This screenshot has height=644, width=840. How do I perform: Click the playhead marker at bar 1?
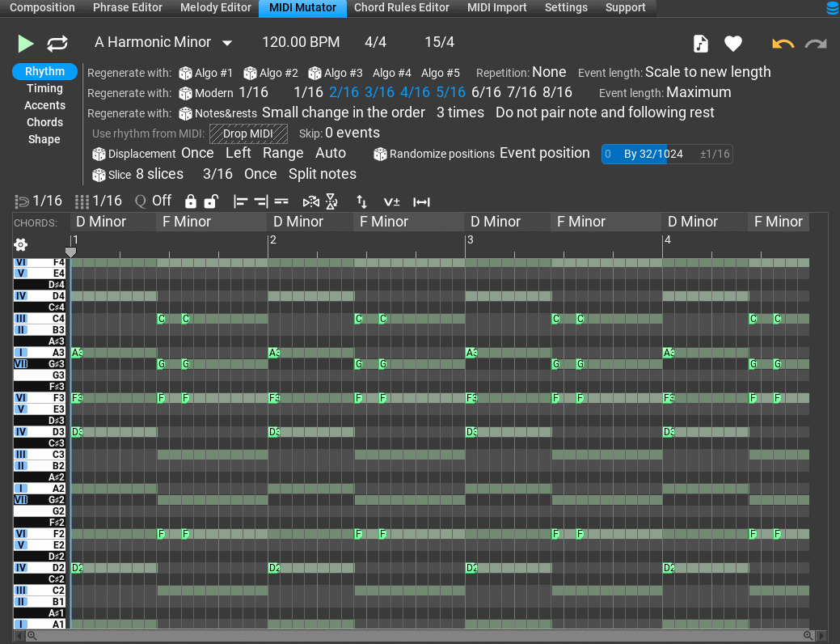pos(70,252)
